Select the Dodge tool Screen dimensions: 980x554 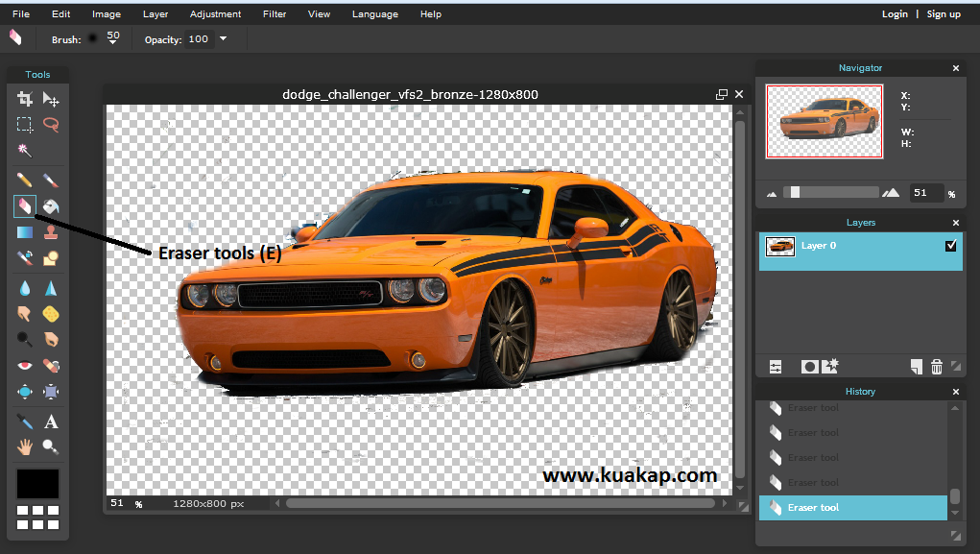(x=24, y=339)
